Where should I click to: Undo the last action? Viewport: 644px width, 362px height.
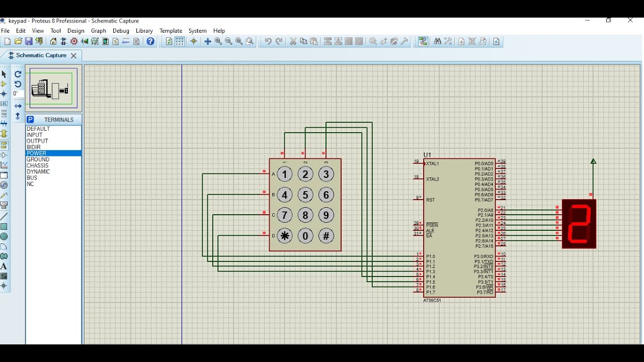(268, 41)
